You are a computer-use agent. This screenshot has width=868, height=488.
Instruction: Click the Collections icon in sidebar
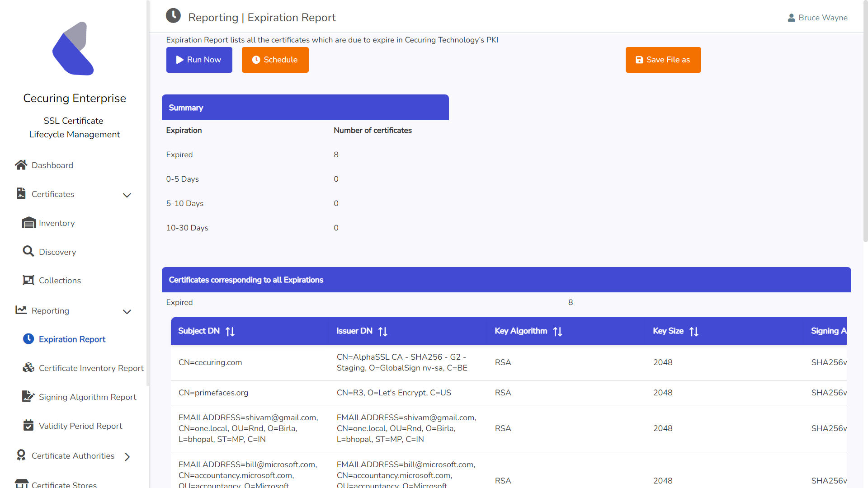tap(28, 280)
